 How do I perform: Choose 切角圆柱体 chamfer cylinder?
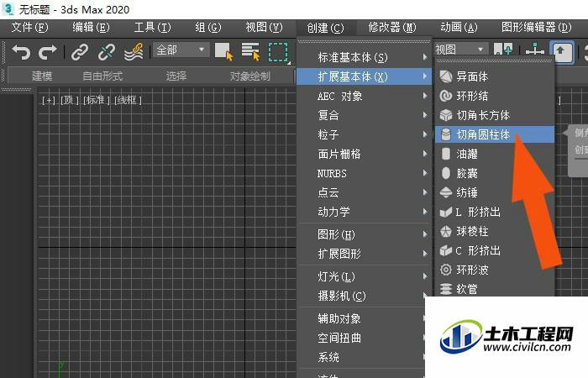pyautogui.click(x=494, y=134)
